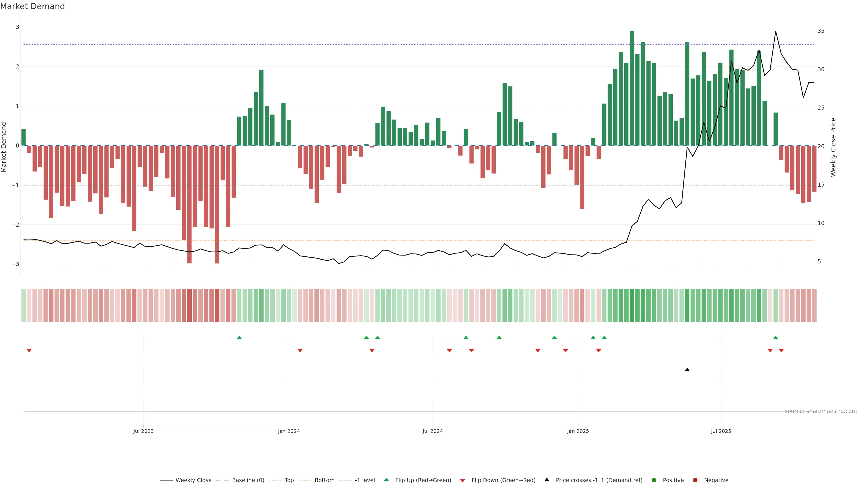Click the black Price crosses -1 legend triangle
Screen dimensions: 868x488
pos(547,480)
